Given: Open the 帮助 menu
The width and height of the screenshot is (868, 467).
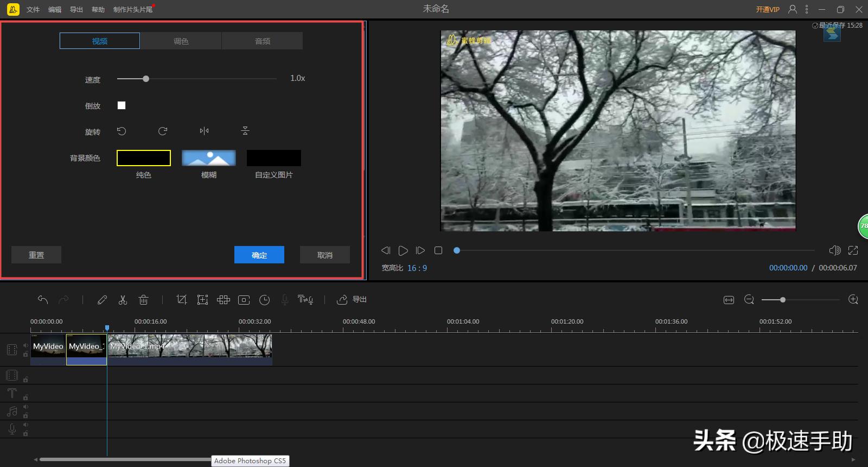Looking at the screenshot, I should point(98,10).
